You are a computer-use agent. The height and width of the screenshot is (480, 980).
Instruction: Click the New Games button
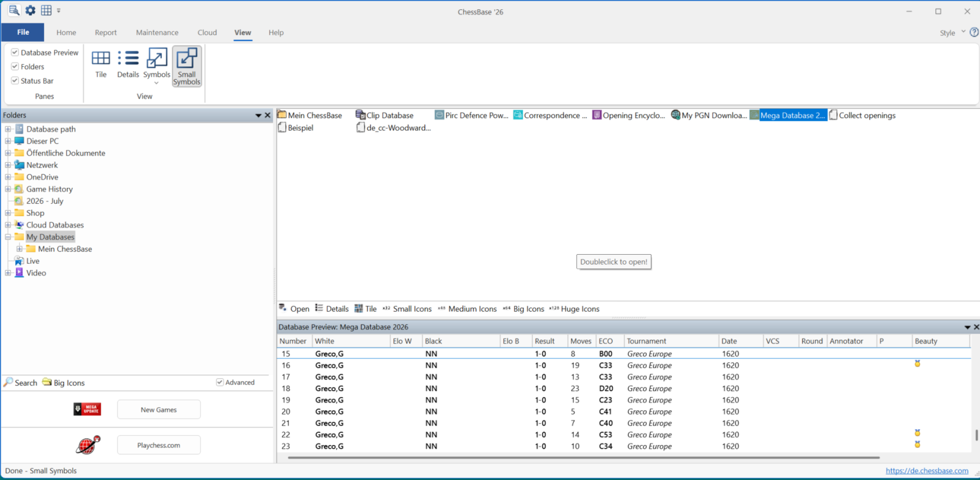point(159,410)
